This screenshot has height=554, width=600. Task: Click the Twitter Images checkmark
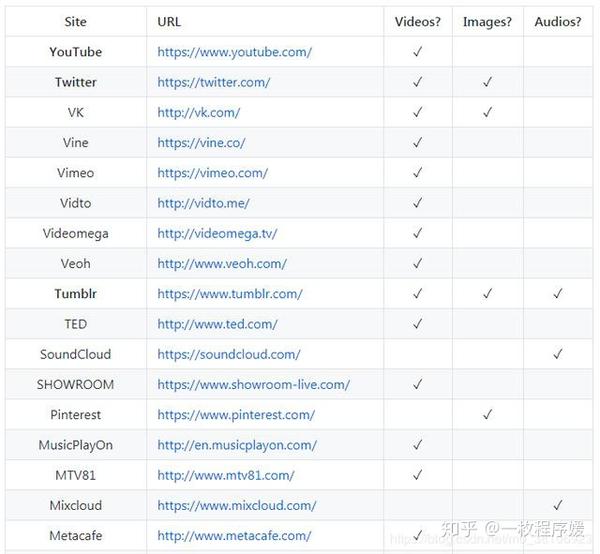488,82
